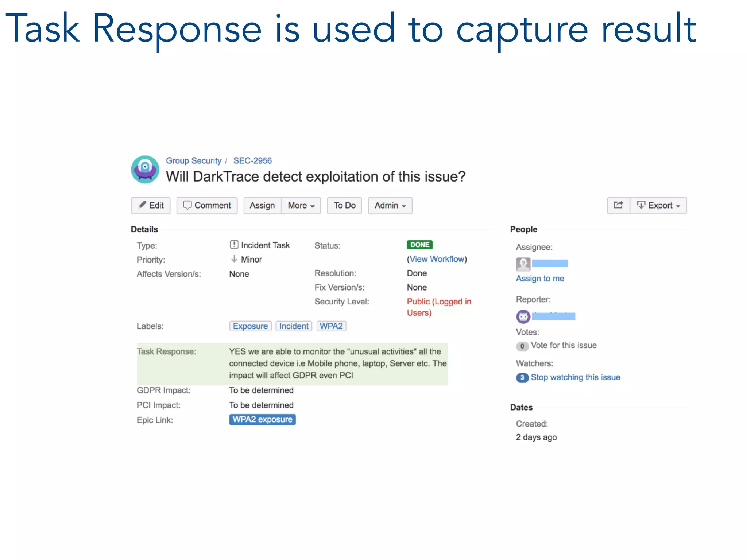The image size is (747, 560).
Task: Click the Dates section heading
Action: pyautogui.click(x=521, y=408)
